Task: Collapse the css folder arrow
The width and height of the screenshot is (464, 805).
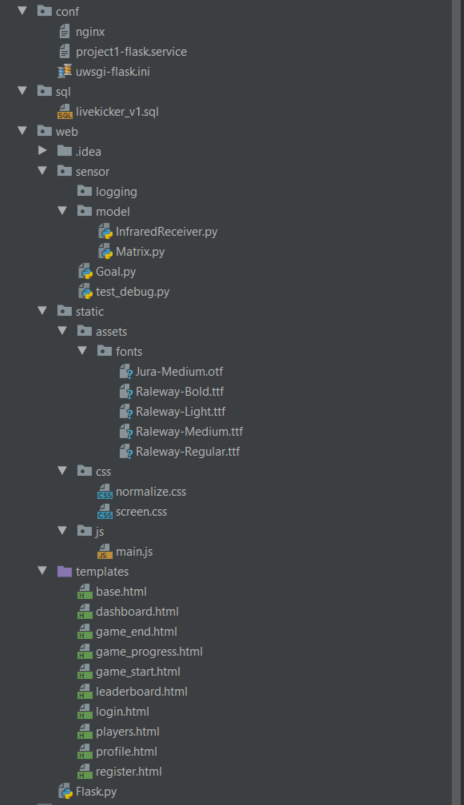Action: coord(63,471)
